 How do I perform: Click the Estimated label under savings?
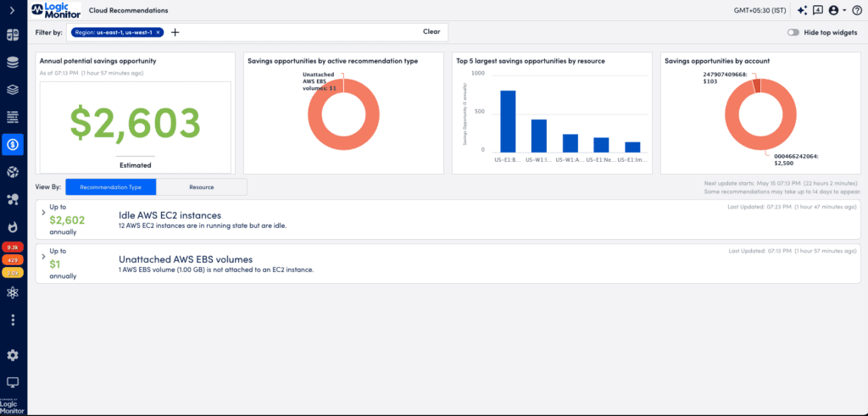pyautogui.click(x=135, y=165)
